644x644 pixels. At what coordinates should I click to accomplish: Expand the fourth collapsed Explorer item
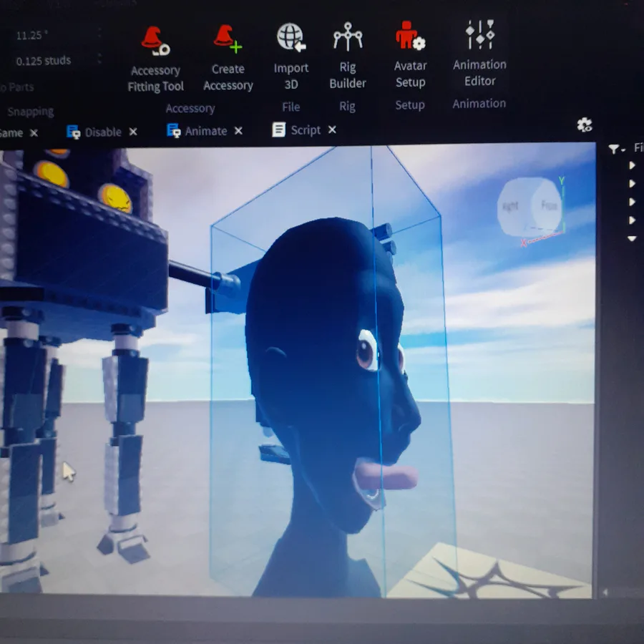(x=632, y=220)
